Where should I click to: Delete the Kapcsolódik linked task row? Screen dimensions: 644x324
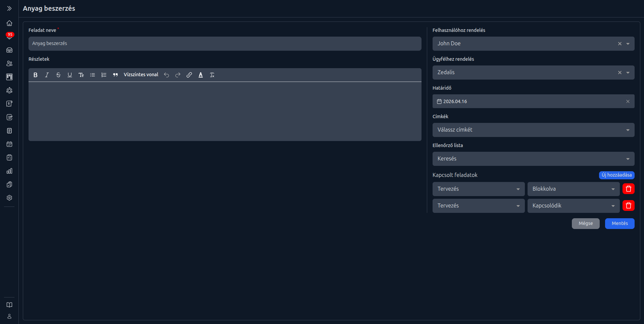pyautogui.click(x=629, y=205)
